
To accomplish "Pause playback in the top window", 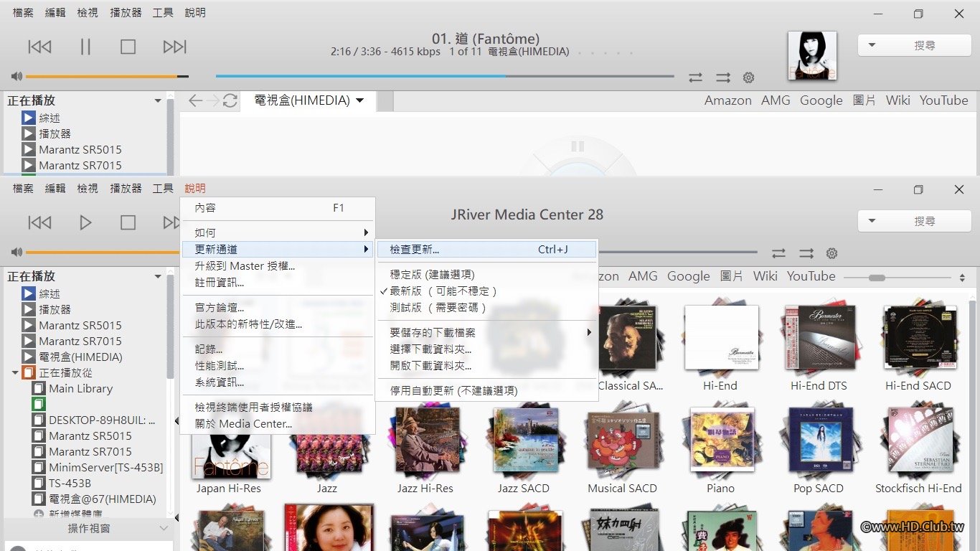I will [x=85, y=47].
